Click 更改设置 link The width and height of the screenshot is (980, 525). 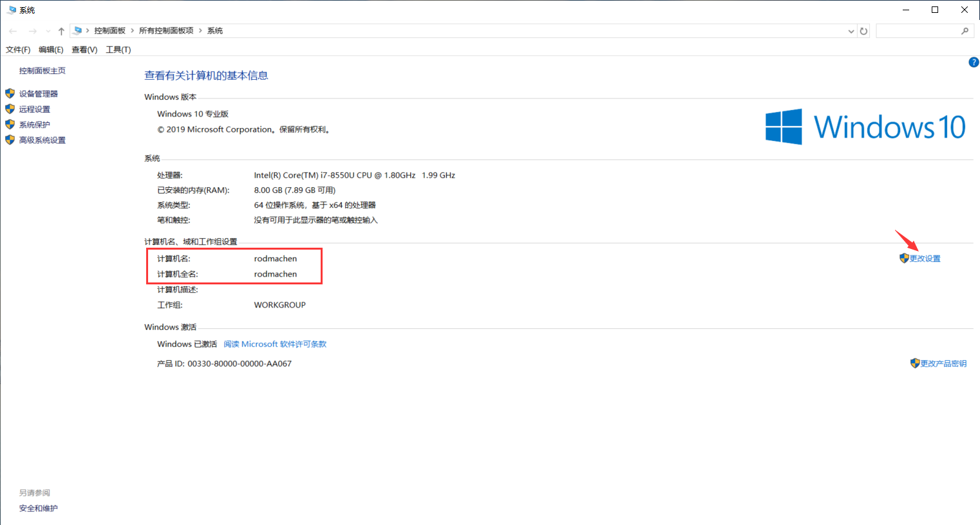925,259
